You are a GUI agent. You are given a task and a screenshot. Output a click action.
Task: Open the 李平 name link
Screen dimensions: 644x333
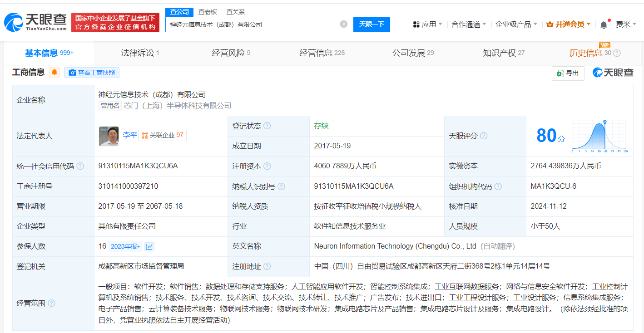130,135
